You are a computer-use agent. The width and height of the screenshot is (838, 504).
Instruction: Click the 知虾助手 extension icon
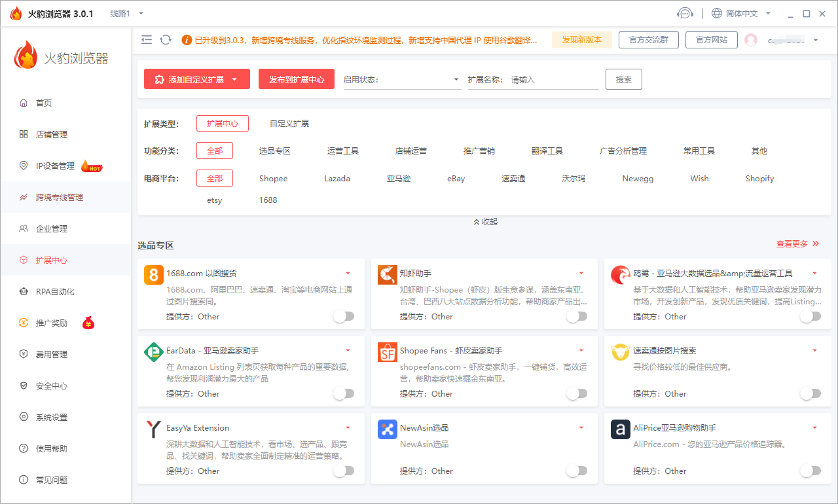coord(387,275)
